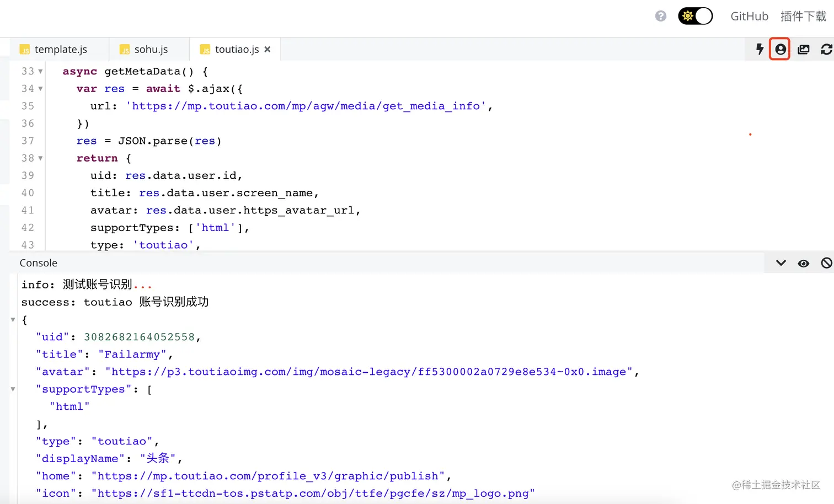
Task: Click the getMetaData function name in editor
Action: [142, 71]
